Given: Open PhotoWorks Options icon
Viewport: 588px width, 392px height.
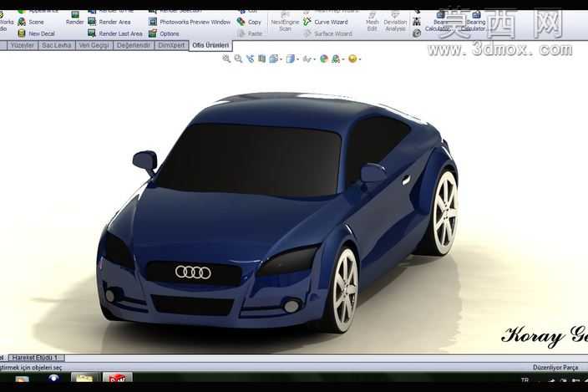Looking at the screenshot, I should [x=153, y=33].
